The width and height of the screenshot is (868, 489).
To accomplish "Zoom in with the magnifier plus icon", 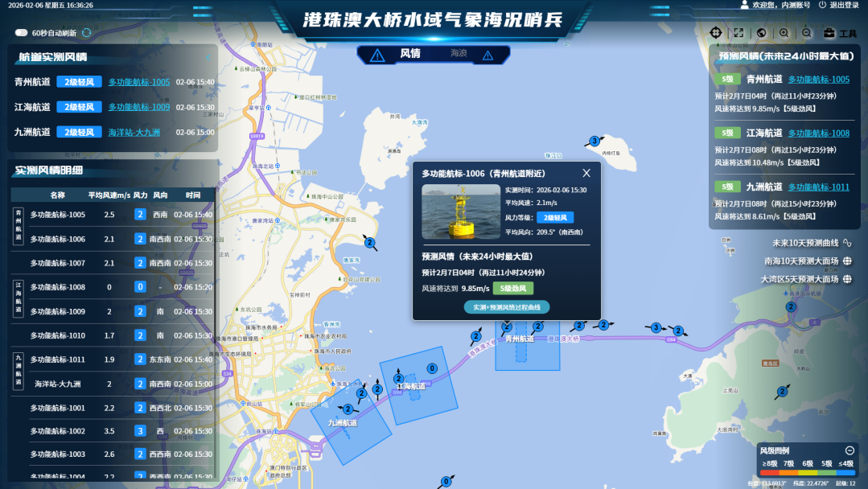I will coord(784,33).
